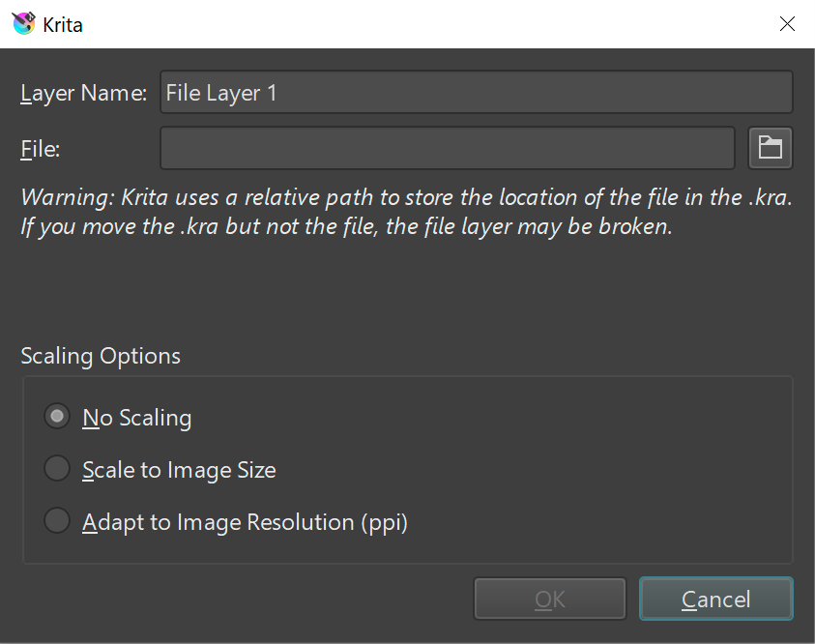Browse for a file using the folder button
815x644 pixels.
(770, 147)
